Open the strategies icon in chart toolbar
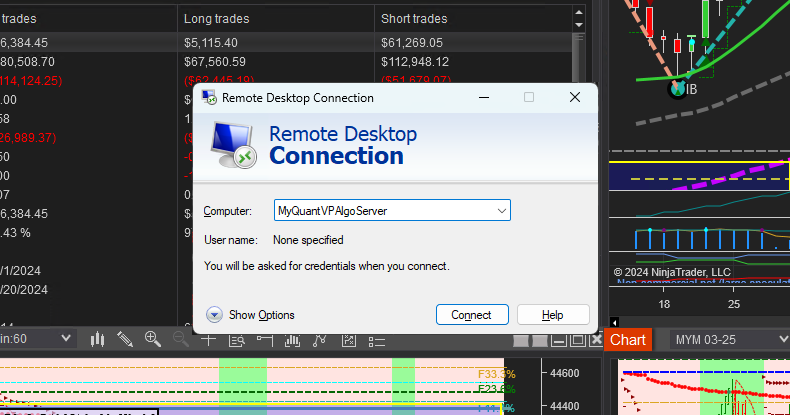 (319, 341)
